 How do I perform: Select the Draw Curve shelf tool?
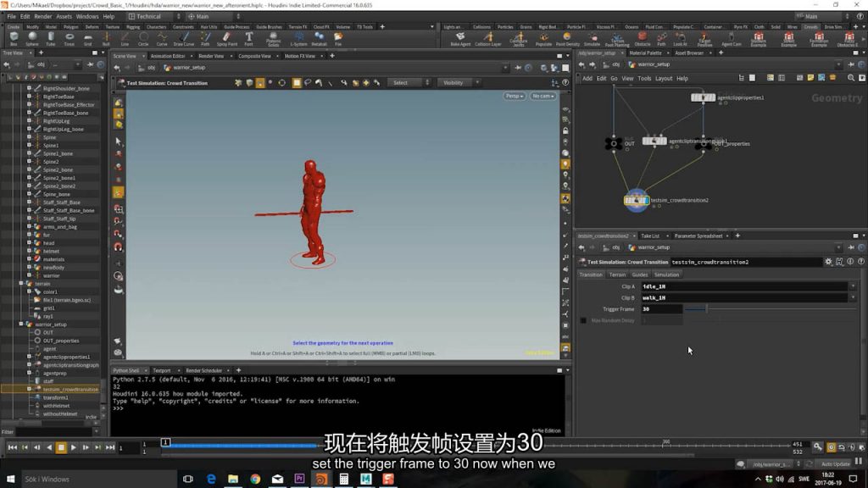(x=184, y=39)
